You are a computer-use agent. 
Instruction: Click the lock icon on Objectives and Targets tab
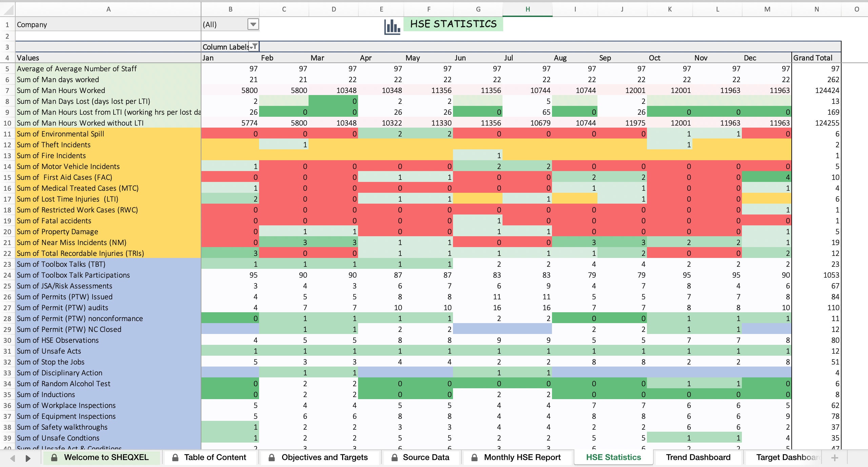271,457
